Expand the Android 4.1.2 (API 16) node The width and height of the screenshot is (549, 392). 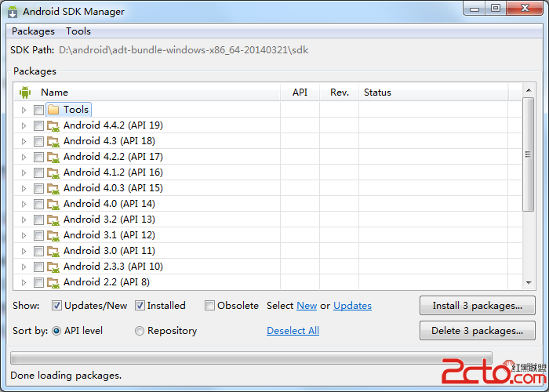(x=24, y=172)
